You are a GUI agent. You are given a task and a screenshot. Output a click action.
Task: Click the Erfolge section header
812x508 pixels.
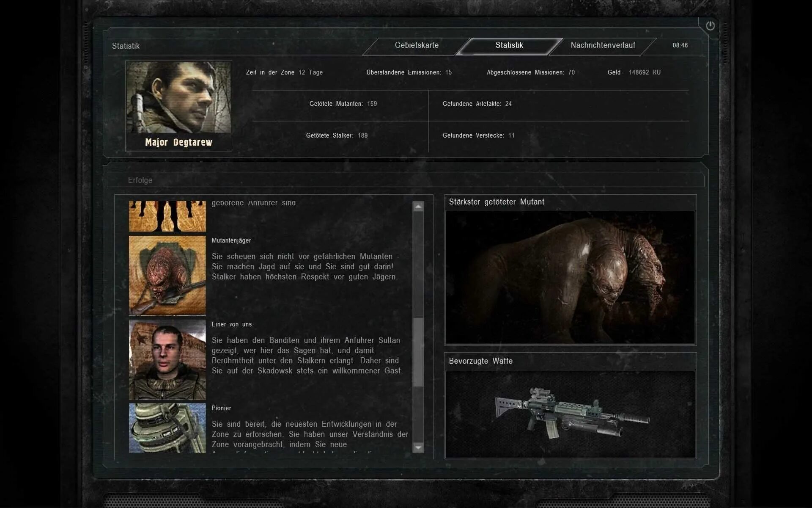tap(140, 180)
